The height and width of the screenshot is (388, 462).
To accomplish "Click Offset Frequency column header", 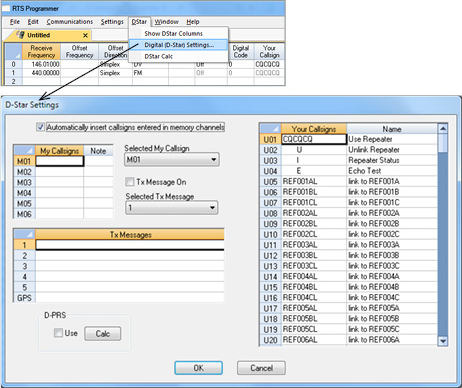I will pyautogui.click(x=79, y=51).
